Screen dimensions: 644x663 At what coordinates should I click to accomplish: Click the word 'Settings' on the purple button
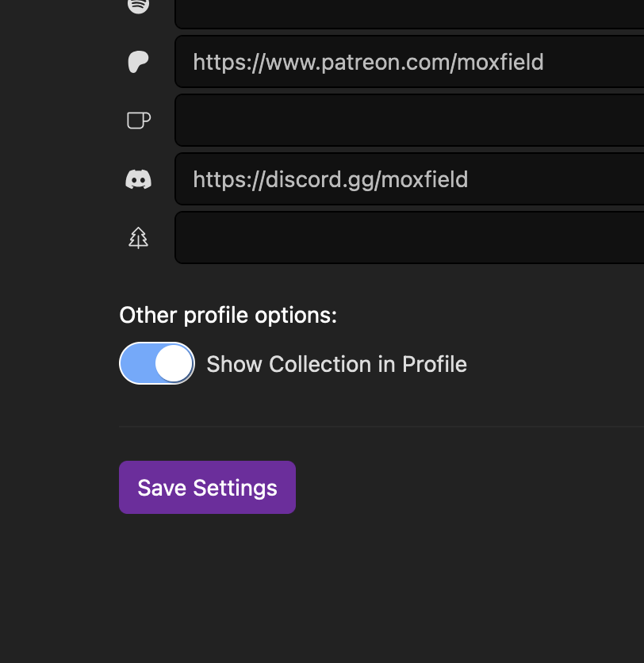pyautogui.click(x=235, y=489)
